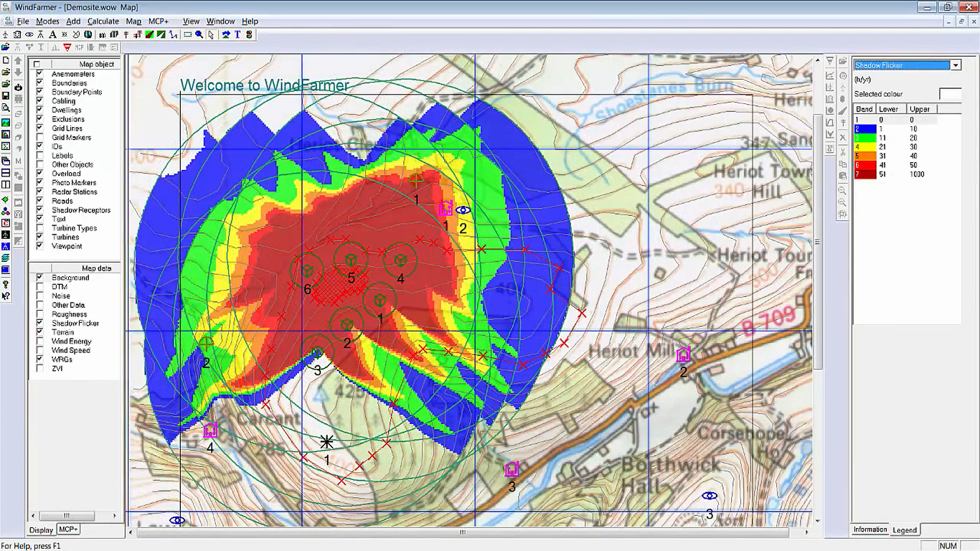
Task: Click the large letter A toolbar icon
Action: tap(52, 34)
